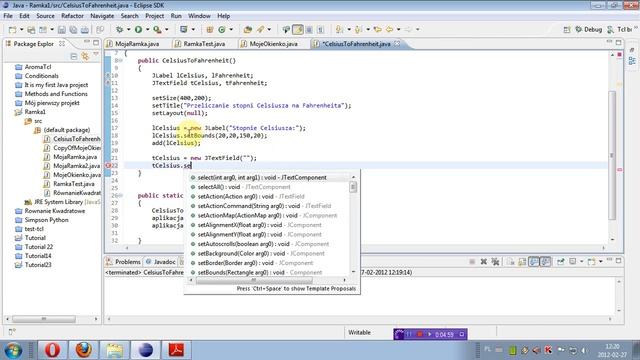Toggle Show Console on Standard Out icon
Screen dimensions: 640x360
click(534, 262)
